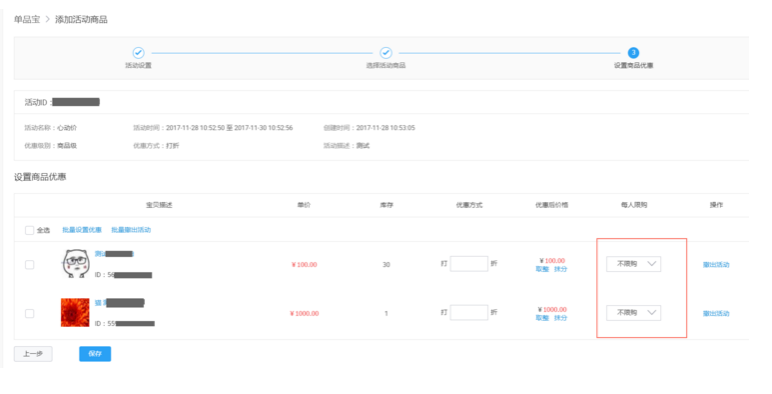The width and height of the screenshot is (772, 394).
Task: Click 批量撤出活动 link
Action: tap(131, 230)
